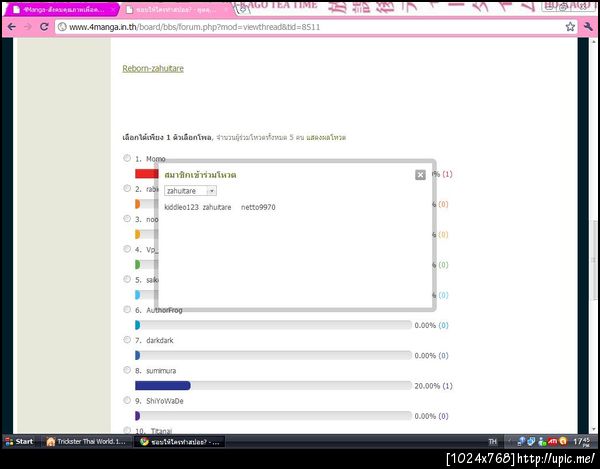The height and width of the screenshot is (469, 600).
Task: Select the Momo poll option
Action: coord(127,158)
